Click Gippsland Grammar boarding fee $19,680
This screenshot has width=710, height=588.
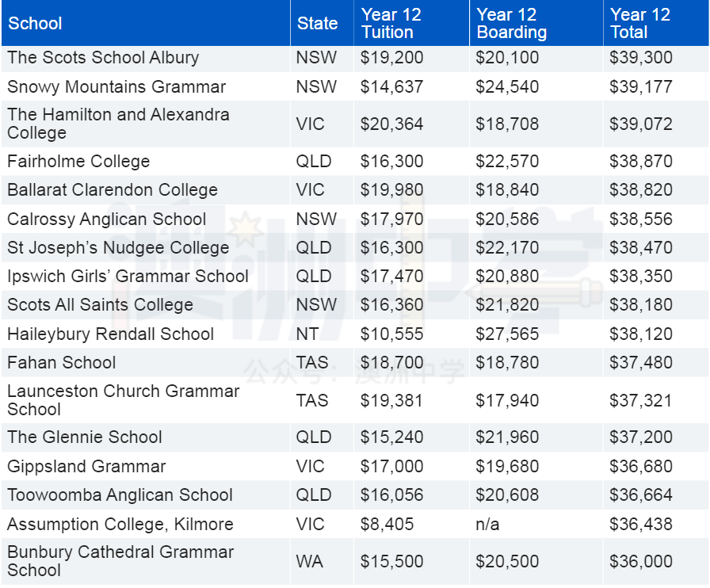click(x=507, y=467)
